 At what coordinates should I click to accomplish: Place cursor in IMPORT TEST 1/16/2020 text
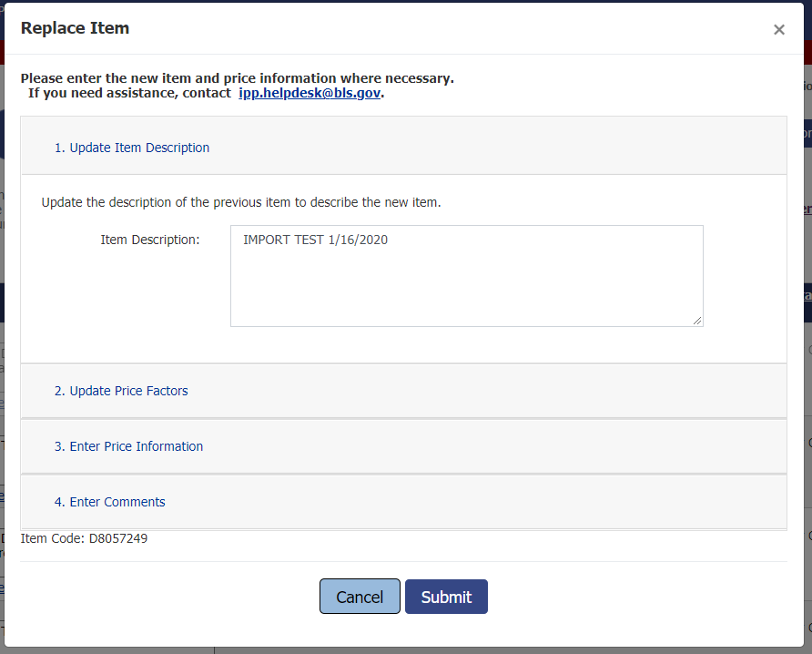(x=315, y=240)
